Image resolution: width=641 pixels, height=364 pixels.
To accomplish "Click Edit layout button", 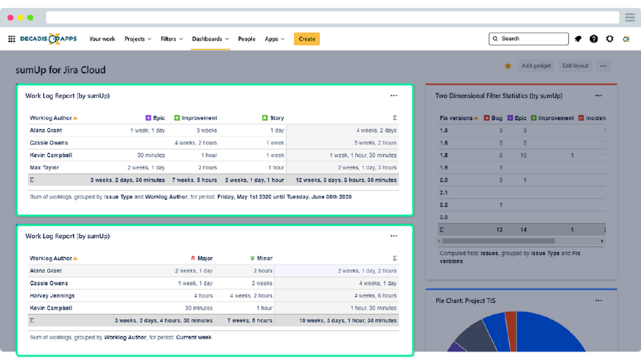I will tap(575, 66).
